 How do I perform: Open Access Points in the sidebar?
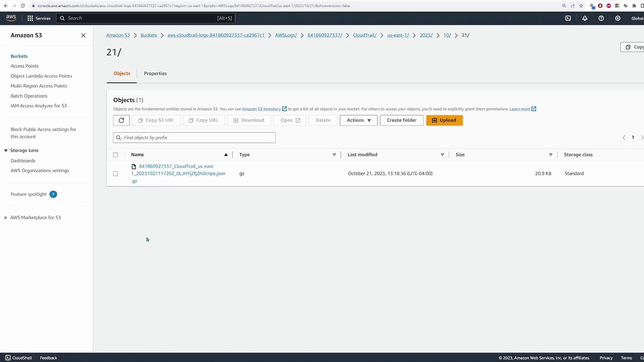(x=24, y=66)
